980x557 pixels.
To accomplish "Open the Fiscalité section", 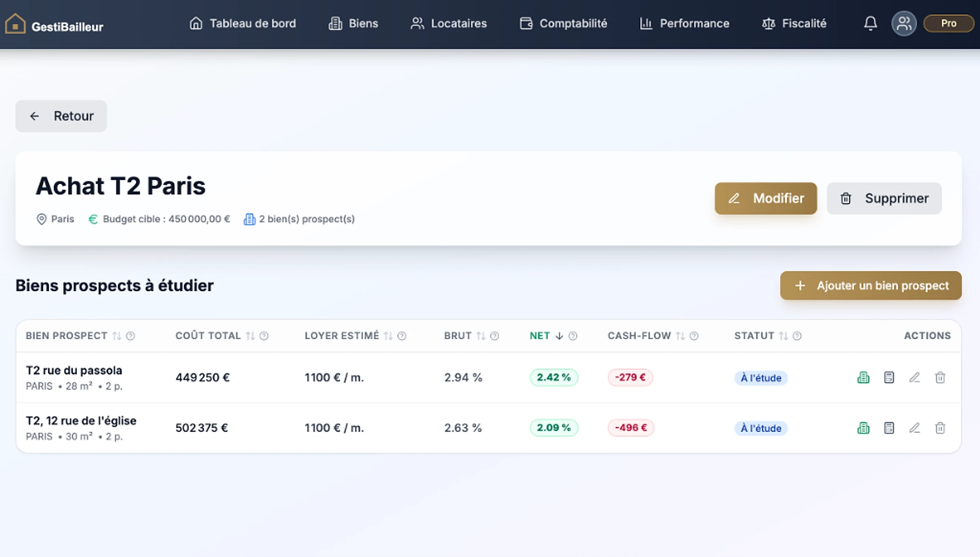I will pos(794,23).
